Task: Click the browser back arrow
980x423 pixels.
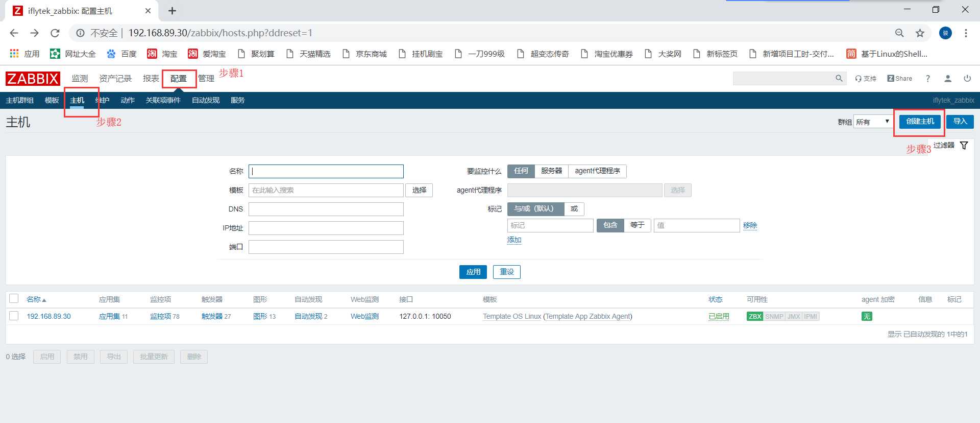Action: pos(14,33)
